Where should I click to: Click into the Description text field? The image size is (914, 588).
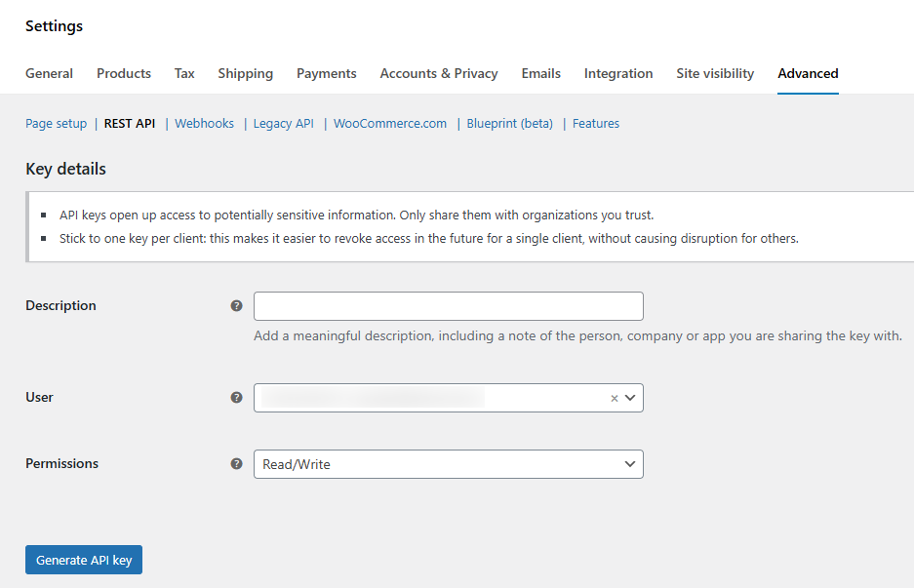click(449, 306)
